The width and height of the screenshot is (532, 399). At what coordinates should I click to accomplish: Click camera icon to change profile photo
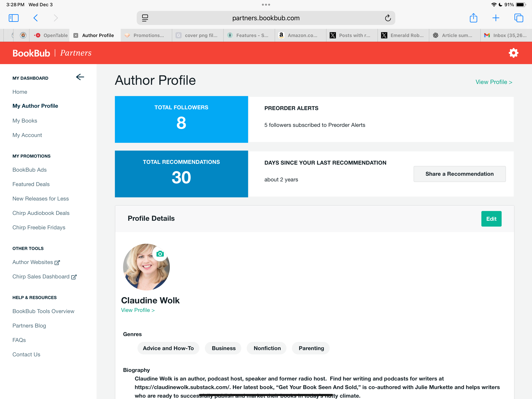(160, 254)
